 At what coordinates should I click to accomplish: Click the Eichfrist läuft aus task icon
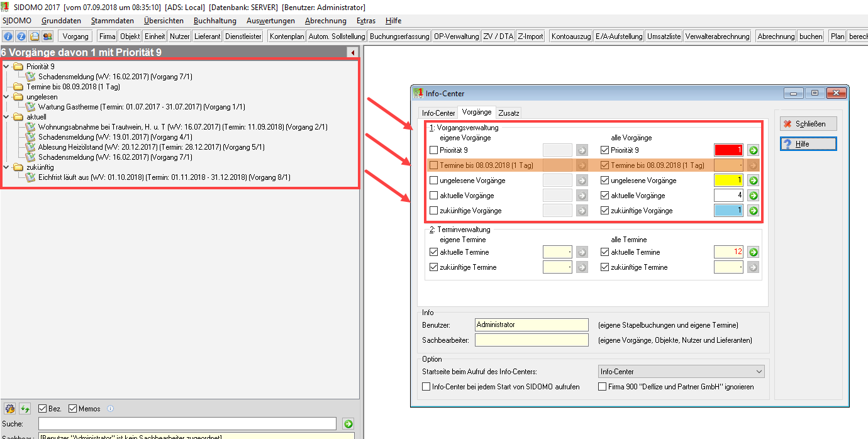[x=31, y=178]
